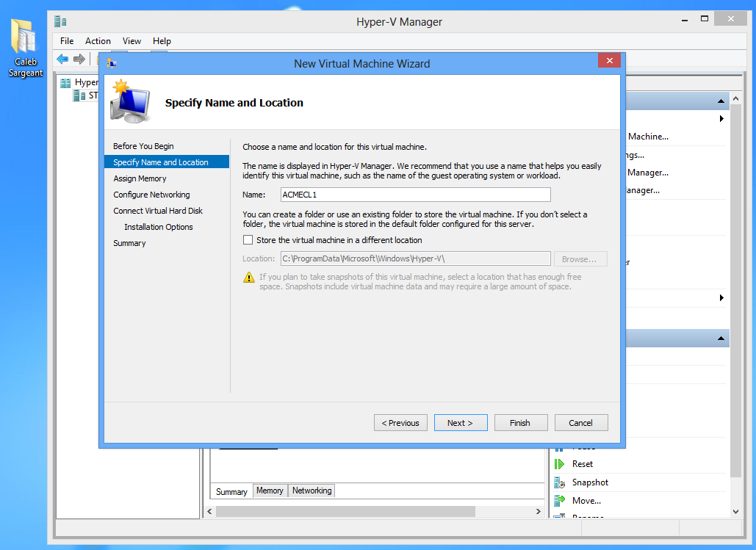Select the Hyper-V Manager tree root icon
The height and width of the screenshot is (550, 756).
(x=65, y=83)
